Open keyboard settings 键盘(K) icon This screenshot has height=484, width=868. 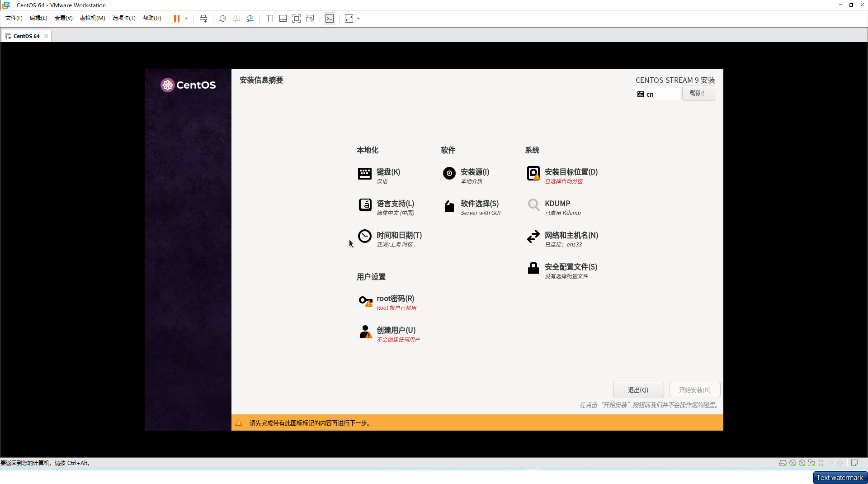365,174
